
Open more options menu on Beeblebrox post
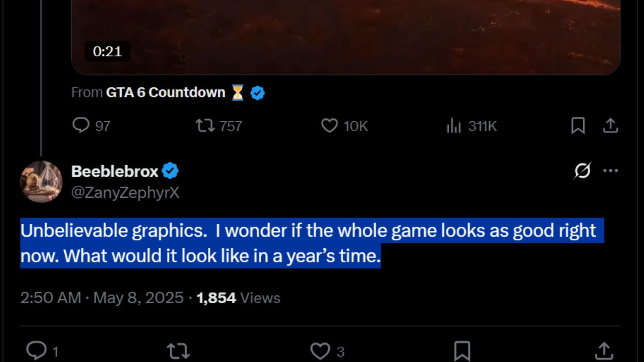tap(610, 171)
